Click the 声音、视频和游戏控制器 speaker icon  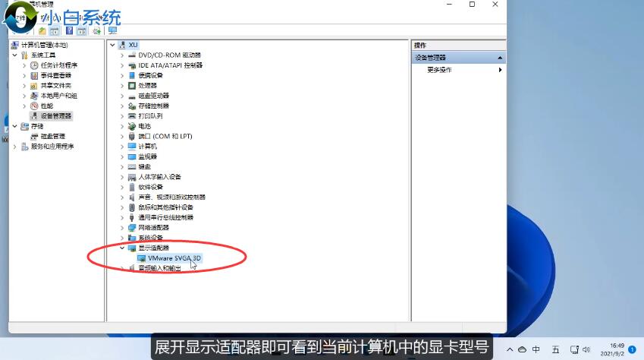[132, 197]
